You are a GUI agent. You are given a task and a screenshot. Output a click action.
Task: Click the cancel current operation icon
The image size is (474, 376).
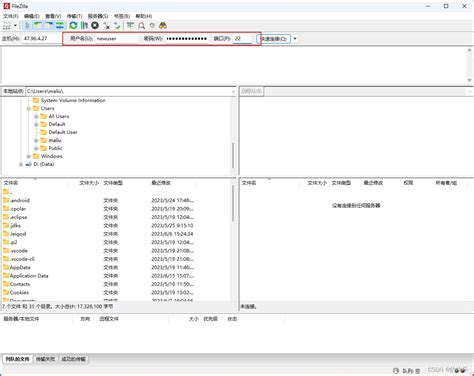click(x=95, y=25)
